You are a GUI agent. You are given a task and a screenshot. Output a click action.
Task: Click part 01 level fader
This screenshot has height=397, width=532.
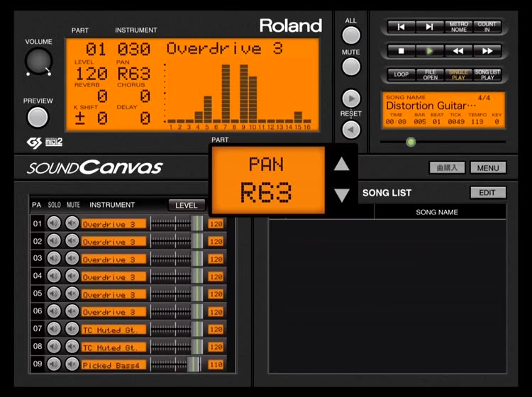pos(197,224)
